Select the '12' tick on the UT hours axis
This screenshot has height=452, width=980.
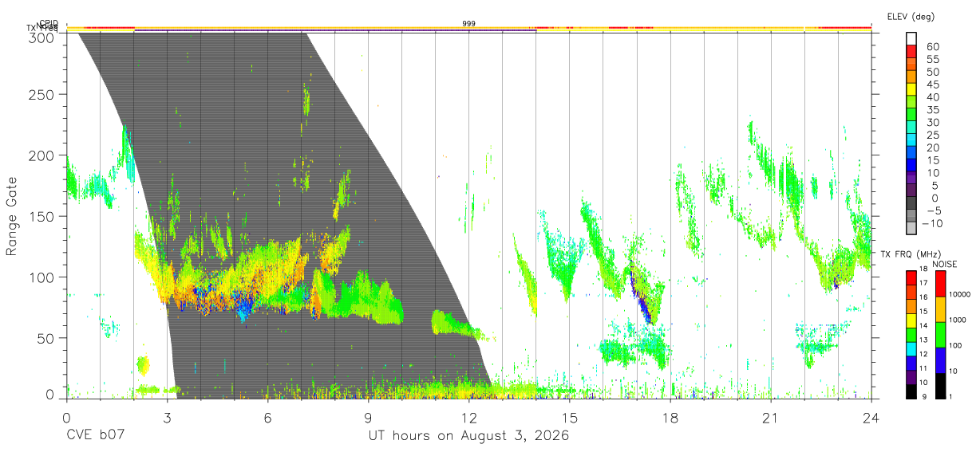click(468, 417)
